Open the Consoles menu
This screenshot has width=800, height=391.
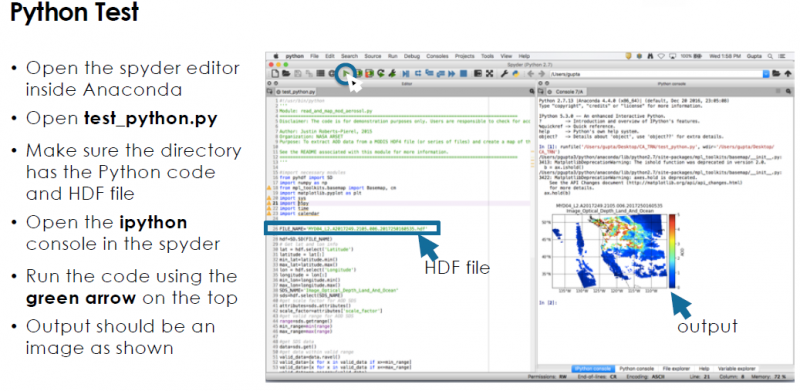437,56
